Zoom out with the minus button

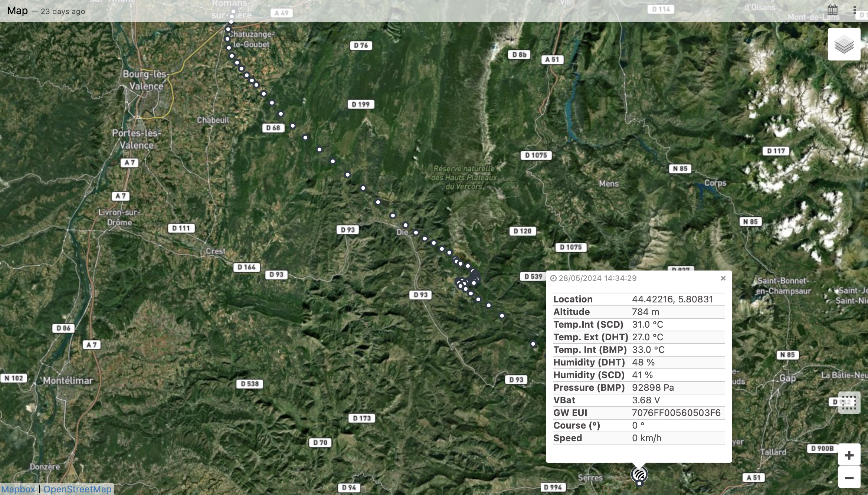pyautogui.click(x=849, y=478)
